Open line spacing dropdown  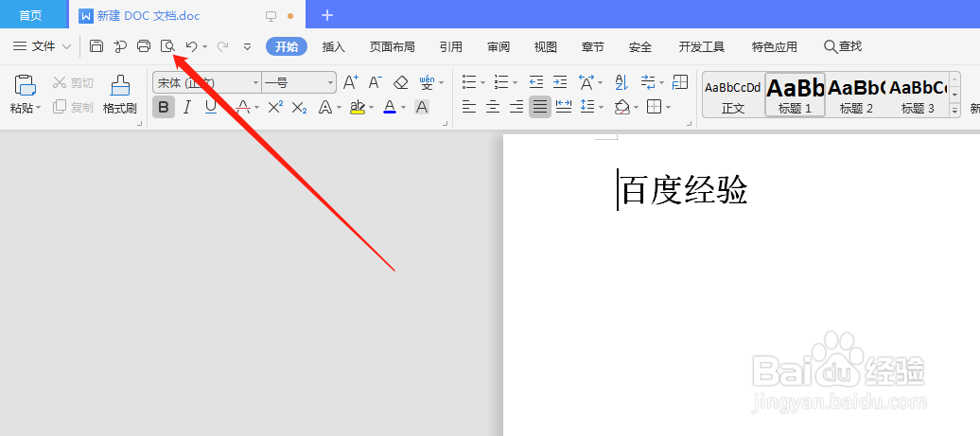pyautogui.click(x=601, y=108)
